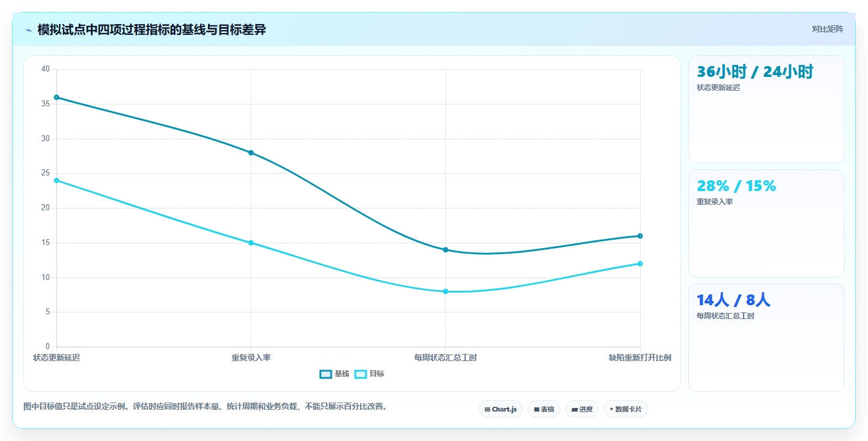Click the y-axis value 35
This screenshot has height=441, width=868.
pyautogui.click(x=46, y=104)
